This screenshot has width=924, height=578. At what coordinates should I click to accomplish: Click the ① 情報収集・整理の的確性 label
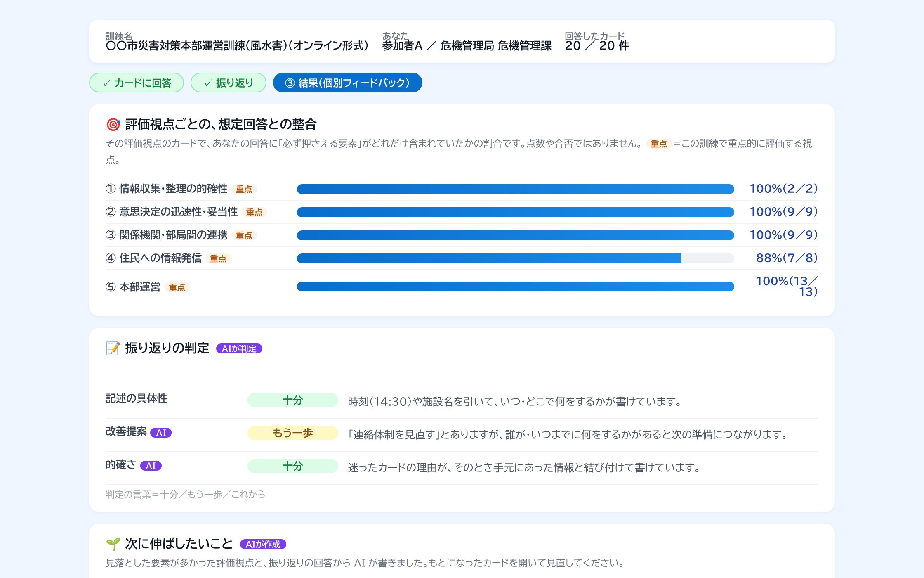tap(167, 189)
